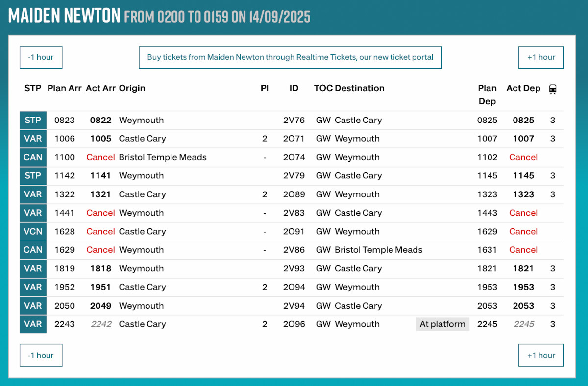This screenshot has width=588, height=386.
Task: Open train service 2V76 to Castle Cary
Action: (294, 121)
